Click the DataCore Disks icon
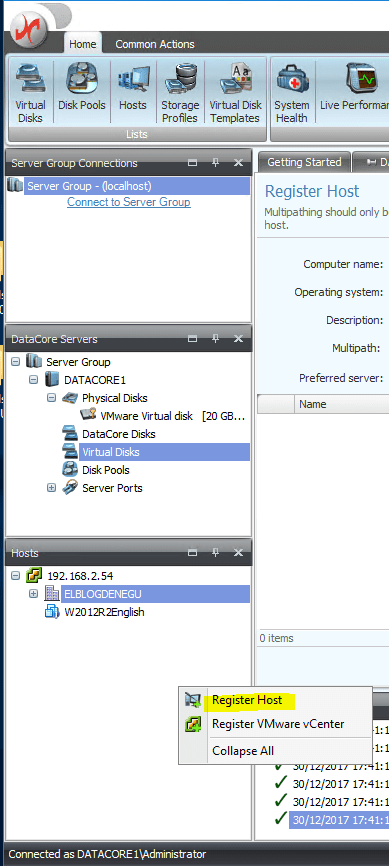389x866 pixels. click(x=70, y=434)
